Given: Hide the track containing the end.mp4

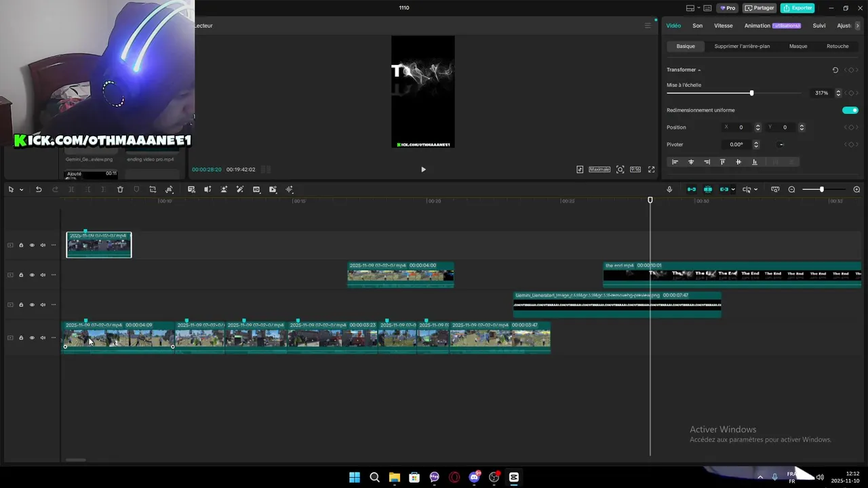Looking at the screenshot, I should [32, 275].
